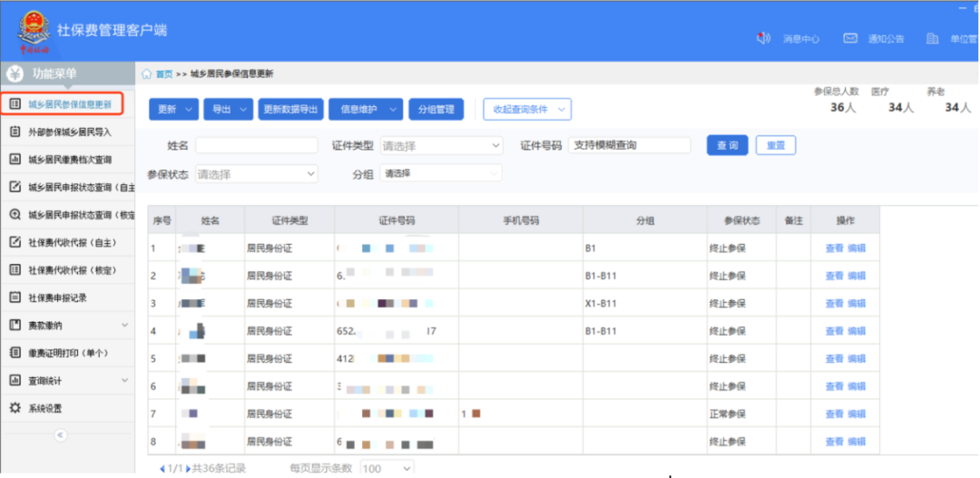980x478 pixels.
Task: Click the 系统设置 gear icon
Action: [x=15, y=408]
